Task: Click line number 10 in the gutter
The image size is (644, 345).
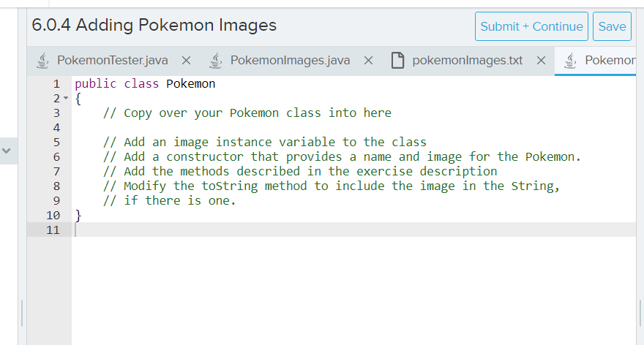Action: 53,216
